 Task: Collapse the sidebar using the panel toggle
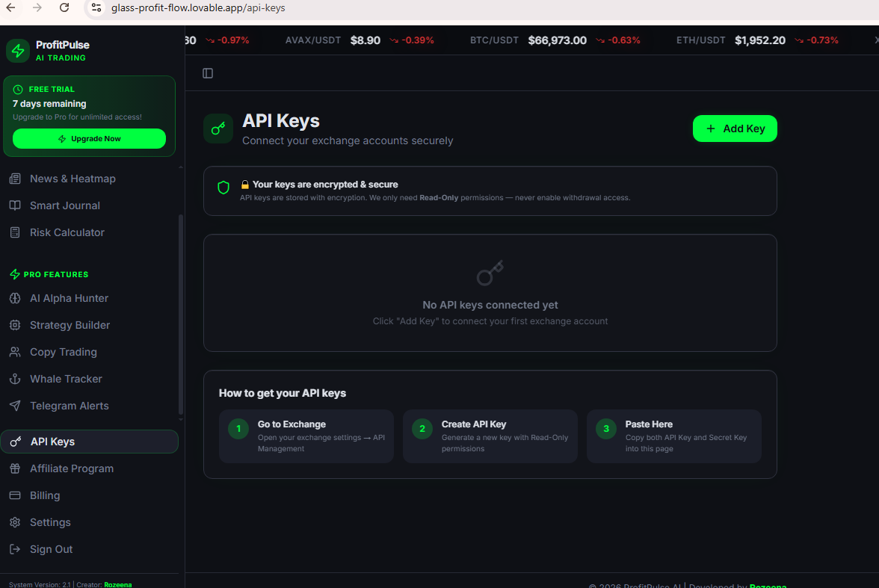207,72
